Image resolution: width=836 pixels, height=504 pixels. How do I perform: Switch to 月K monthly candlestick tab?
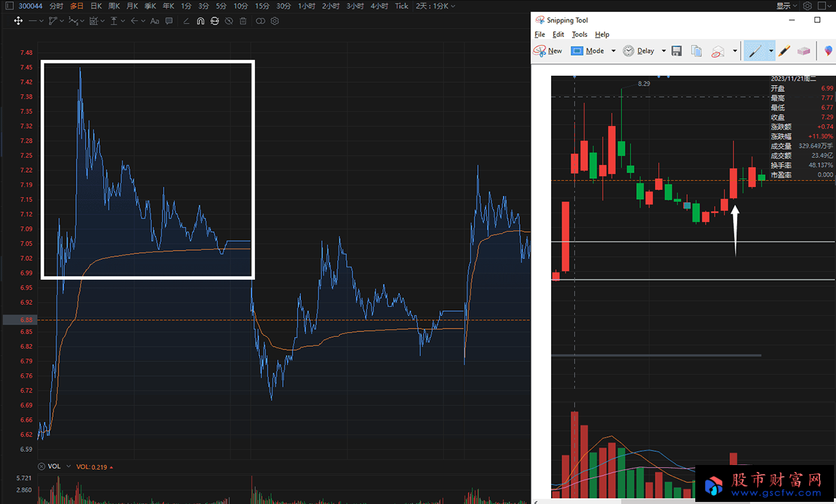pyautogui.click(x=132, y=6)
